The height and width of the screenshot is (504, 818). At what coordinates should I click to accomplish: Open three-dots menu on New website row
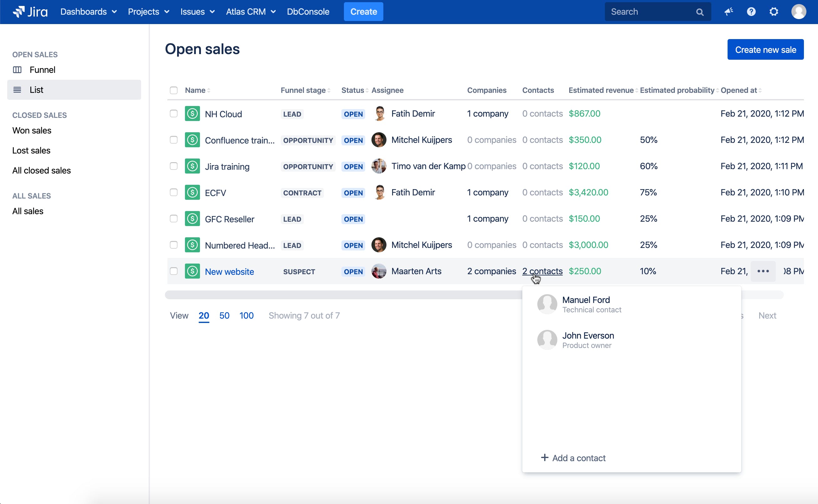tap(763, 271)
